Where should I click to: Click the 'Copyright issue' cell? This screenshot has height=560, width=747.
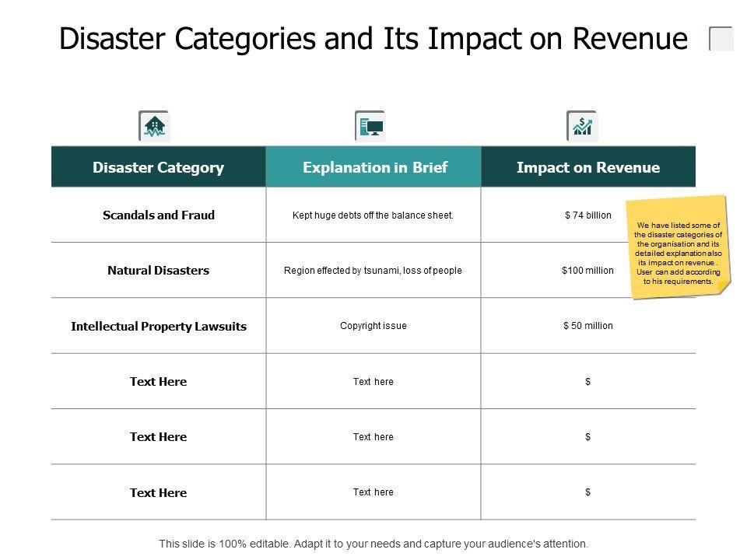[373, 326]
